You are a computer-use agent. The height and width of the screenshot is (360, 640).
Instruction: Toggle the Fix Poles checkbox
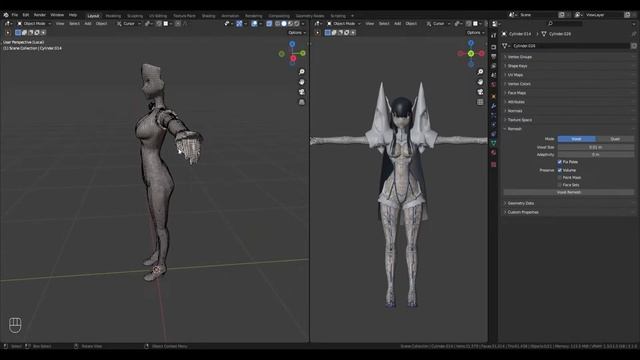click(x=560, y=162)
